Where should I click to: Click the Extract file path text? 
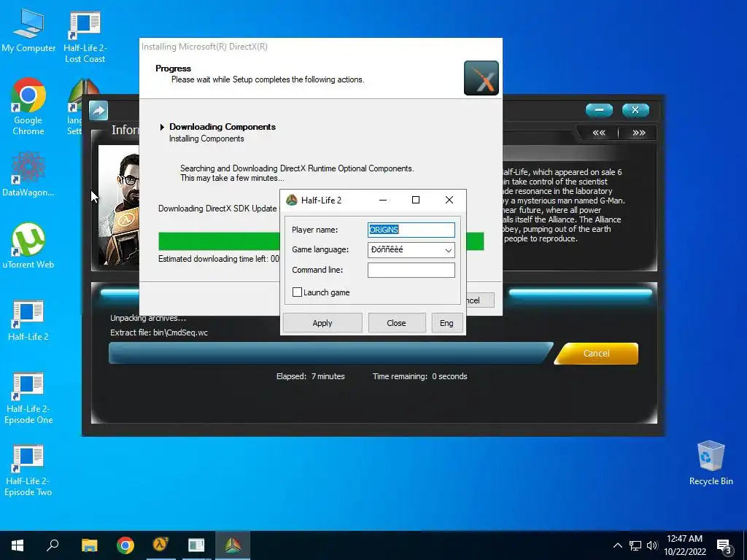pos(159,332)
